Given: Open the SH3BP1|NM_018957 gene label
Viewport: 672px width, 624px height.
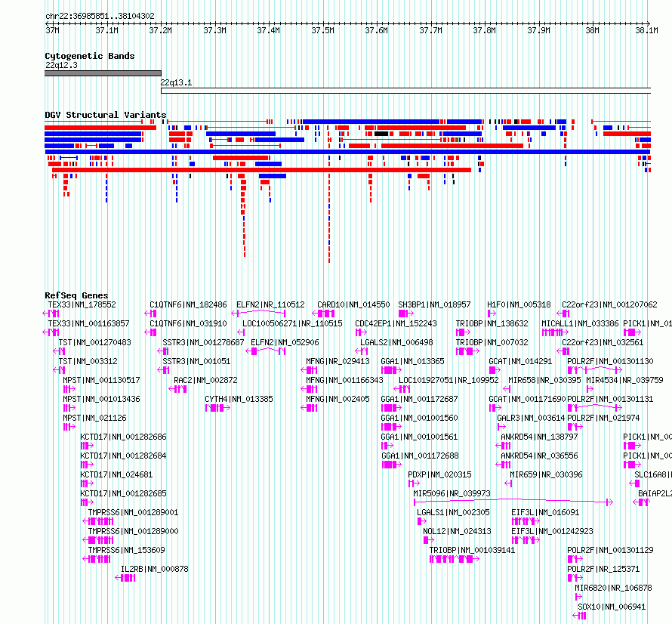Looking at the screenshot, I should 434,304.
